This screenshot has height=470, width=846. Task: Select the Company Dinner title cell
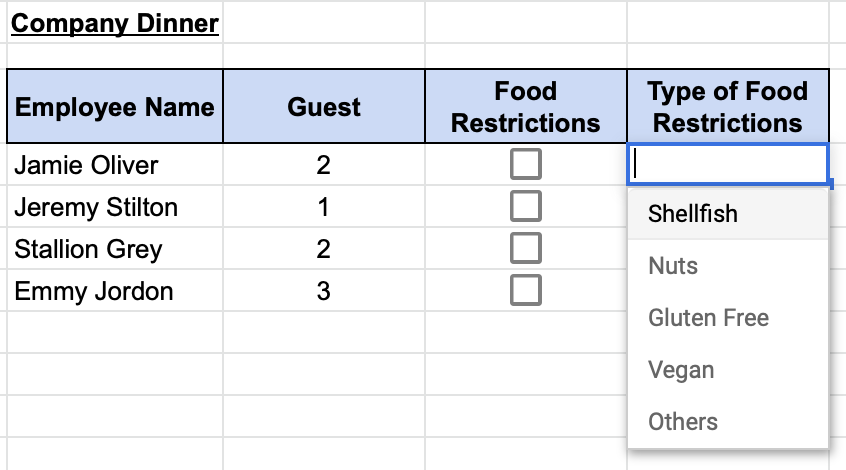pos(114,22)
